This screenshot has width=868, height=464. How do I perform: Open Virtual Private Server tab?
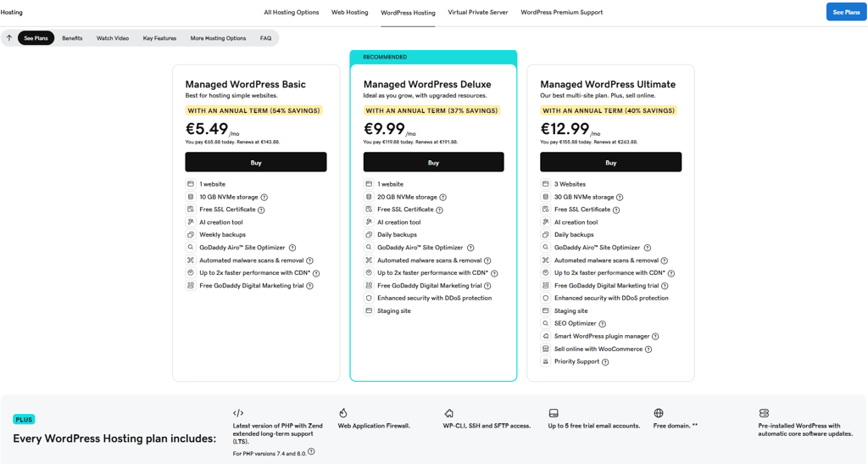pos(478,12)
